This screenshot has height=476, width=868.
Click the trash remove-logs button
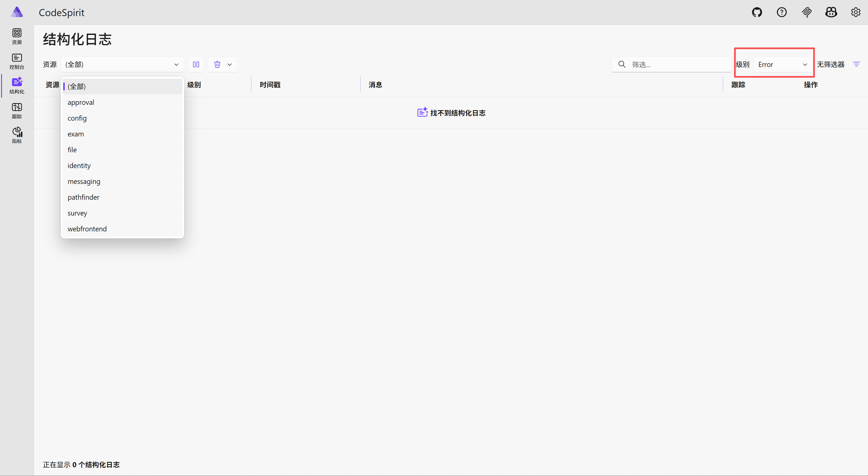pos(217,64)
